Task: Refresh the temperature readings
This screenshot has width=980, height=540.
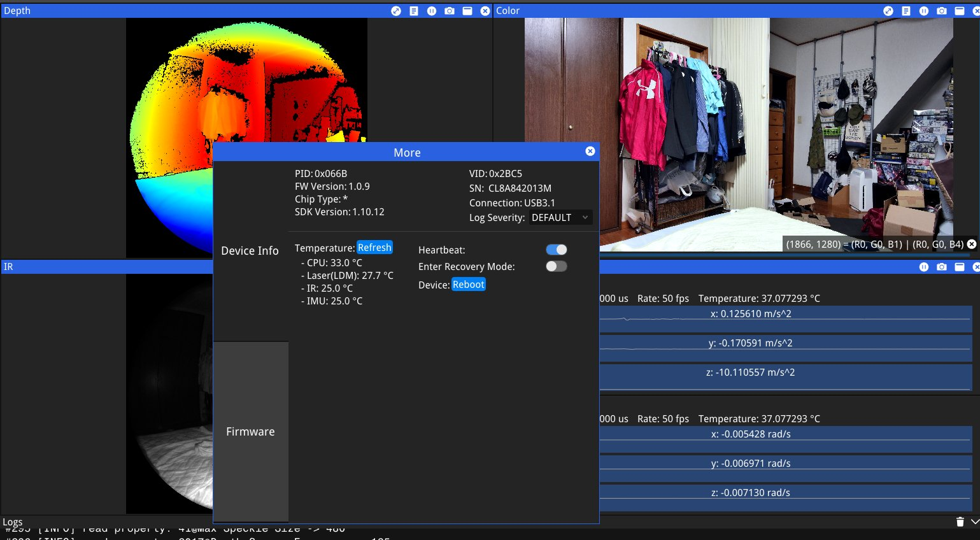Action: pos(374,248)
